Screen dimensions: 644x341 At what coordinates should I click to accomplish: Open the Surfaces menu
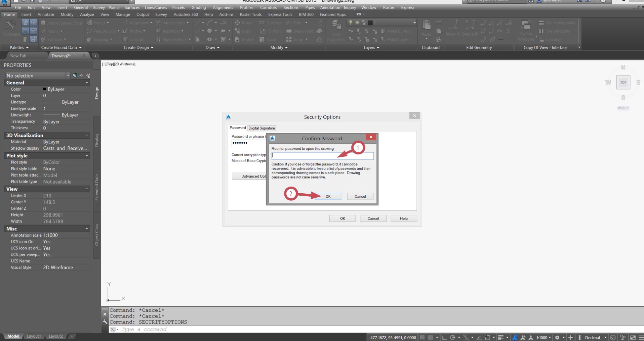pyautogui.click(x=132, y=7)
